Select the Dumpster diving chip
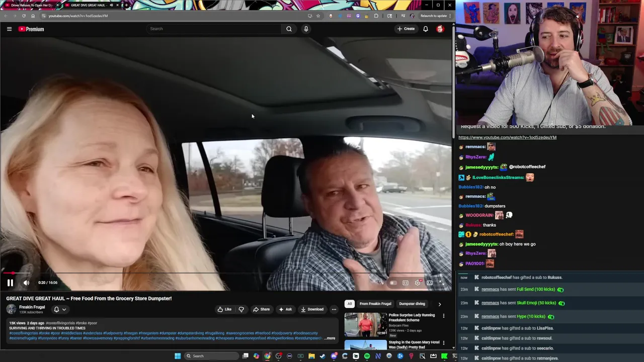 [412, 304]
